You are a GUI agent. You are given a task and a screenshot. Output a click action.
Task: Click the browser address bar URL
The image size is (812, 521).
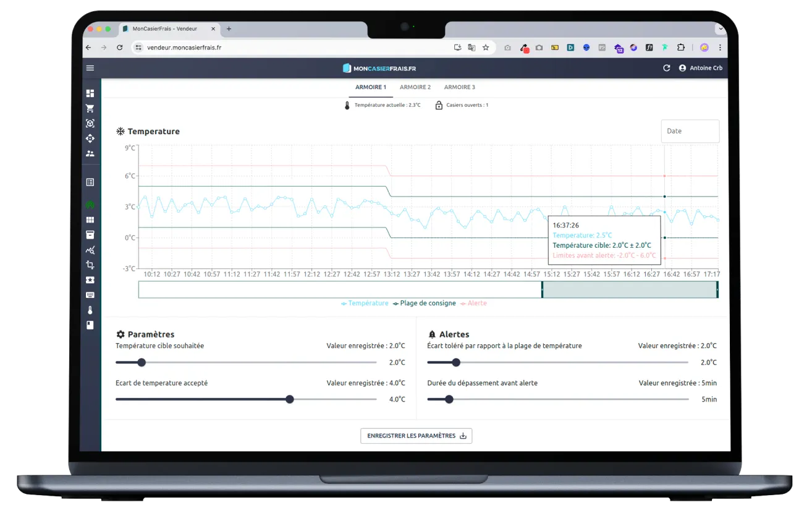coord(184,48)
